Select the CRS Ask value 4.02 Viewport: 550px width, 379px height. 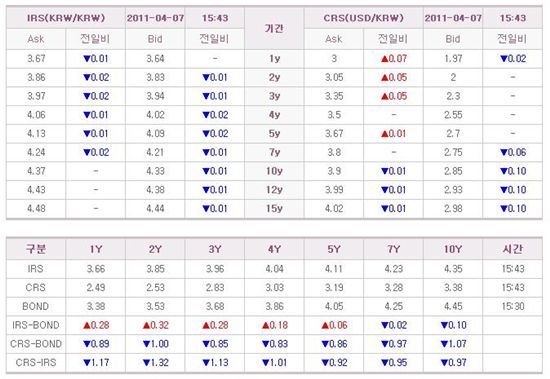coord(334,208)
